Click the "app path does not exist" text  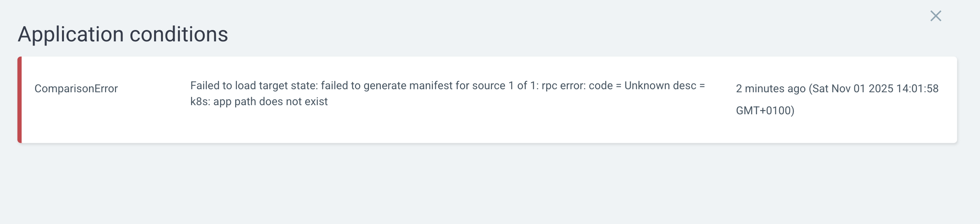(270, 102)
